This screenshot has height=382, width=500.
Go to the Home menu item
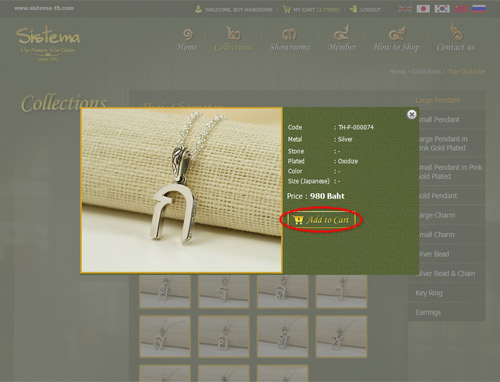click(187, 40)
